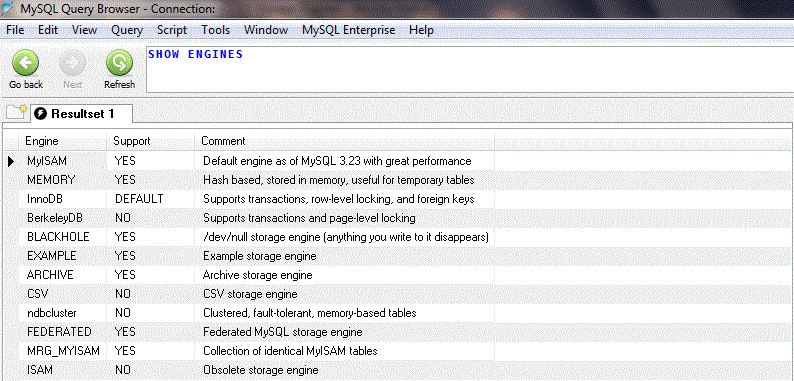
Task: Open the Tools menu
Action: pos(215,30)
